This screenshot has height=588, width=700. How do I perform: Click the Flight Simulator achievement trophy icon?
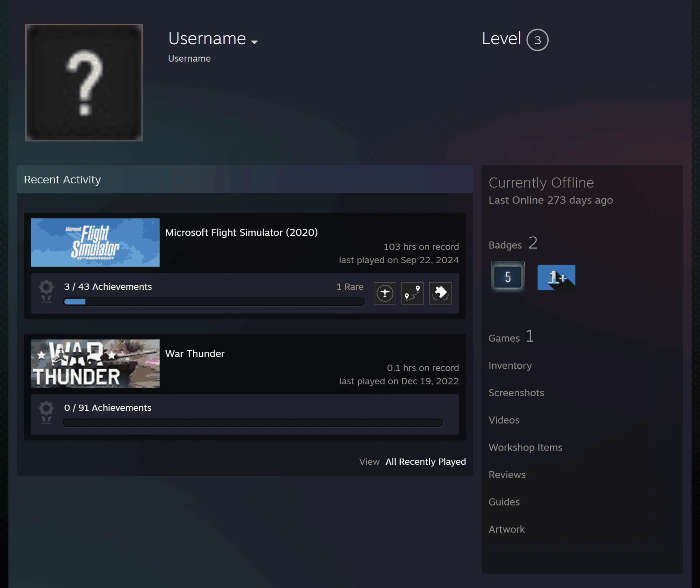46,292
